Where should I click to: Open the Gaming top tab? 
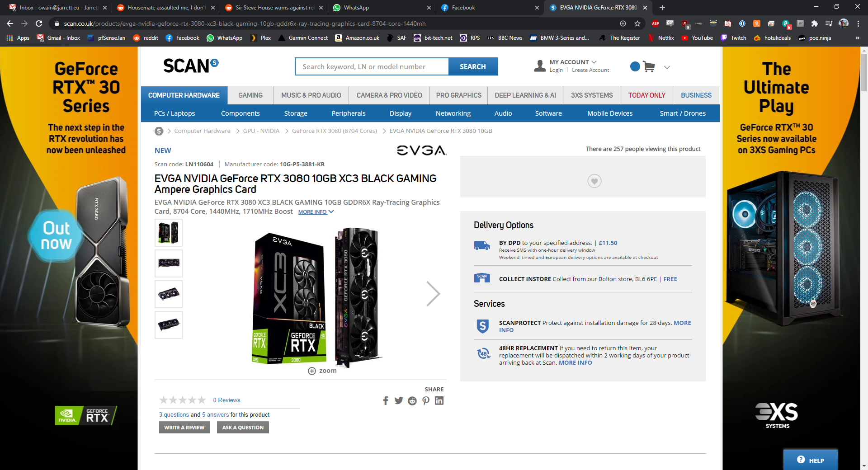click(x=250, y=95)
